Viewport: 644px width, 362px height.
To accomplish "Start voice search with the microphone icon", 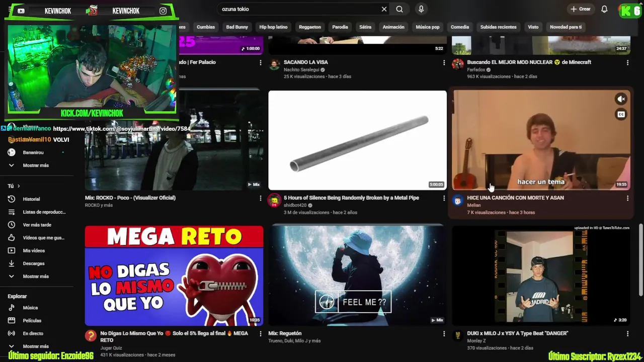I will pos(421,9).
